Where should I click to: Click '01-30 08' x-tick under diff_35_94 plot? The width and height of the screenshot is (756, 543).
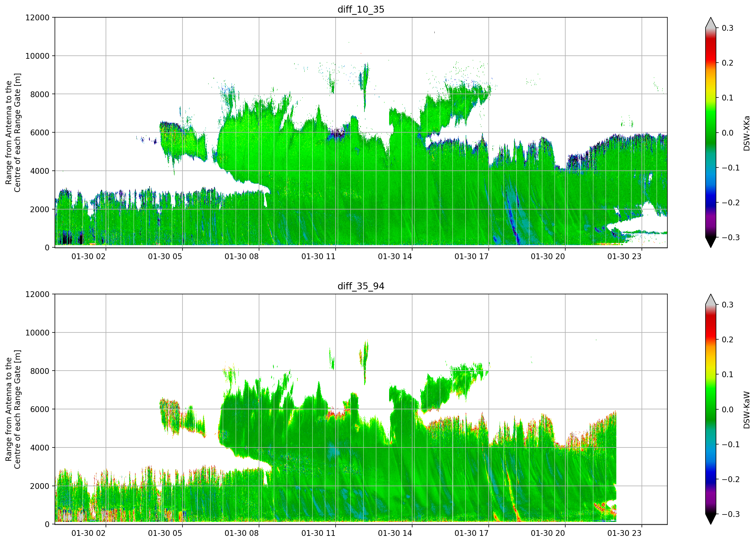[x=242, y=533]
